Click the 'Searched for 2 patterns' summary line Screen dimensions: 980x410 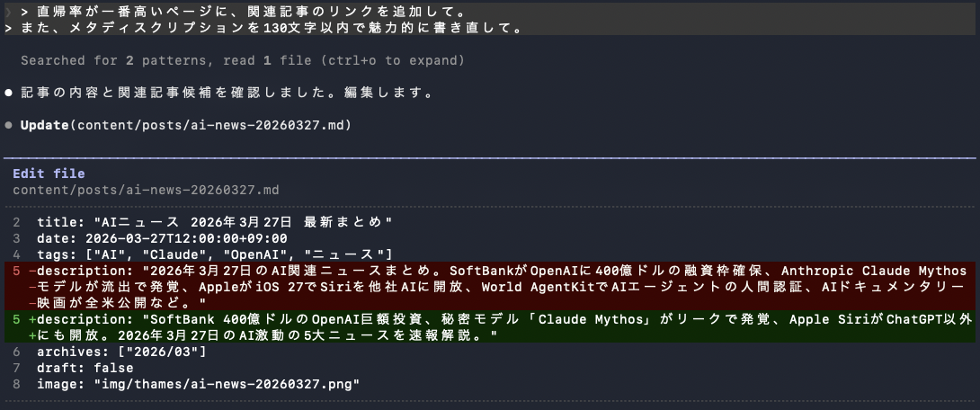point(243,60)
